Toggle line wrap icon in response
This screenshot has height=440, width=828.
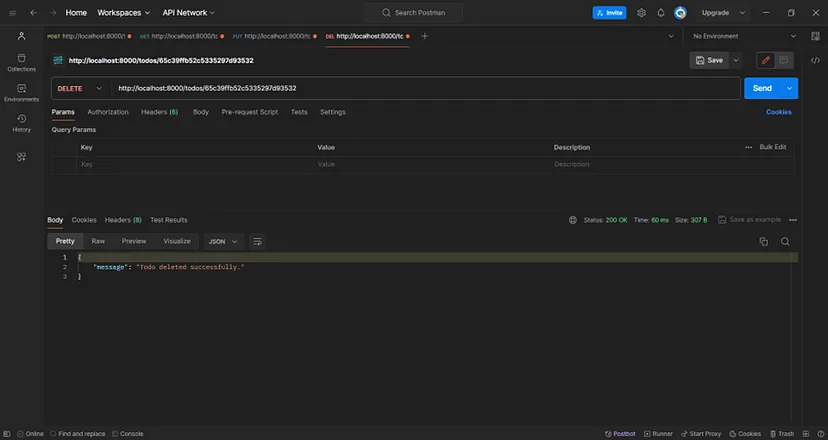point(257,241)
